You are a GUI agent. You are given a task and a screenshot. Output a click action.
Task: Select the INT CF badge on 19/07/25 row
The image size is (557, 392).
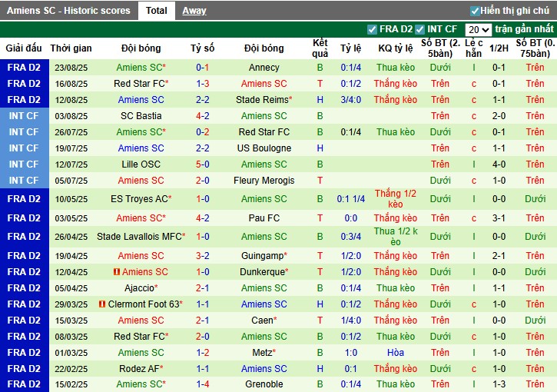click(24, 148)
